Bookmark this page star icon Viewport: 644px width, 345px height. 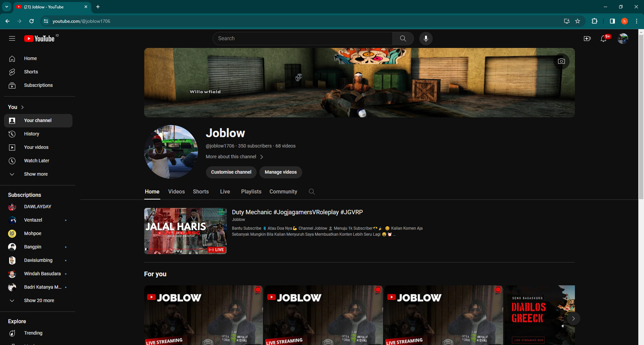pyautogui.click(x=578, y=21)
